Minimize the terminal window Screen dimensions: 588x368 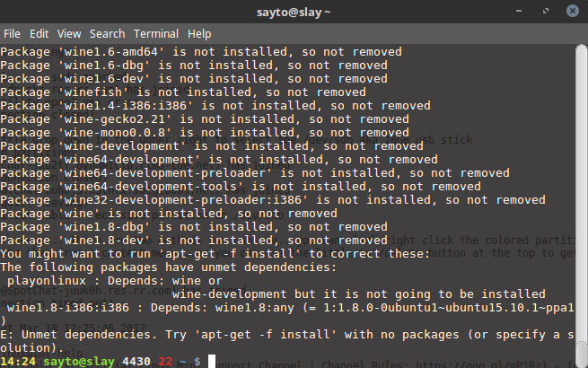tap(519, 11)
